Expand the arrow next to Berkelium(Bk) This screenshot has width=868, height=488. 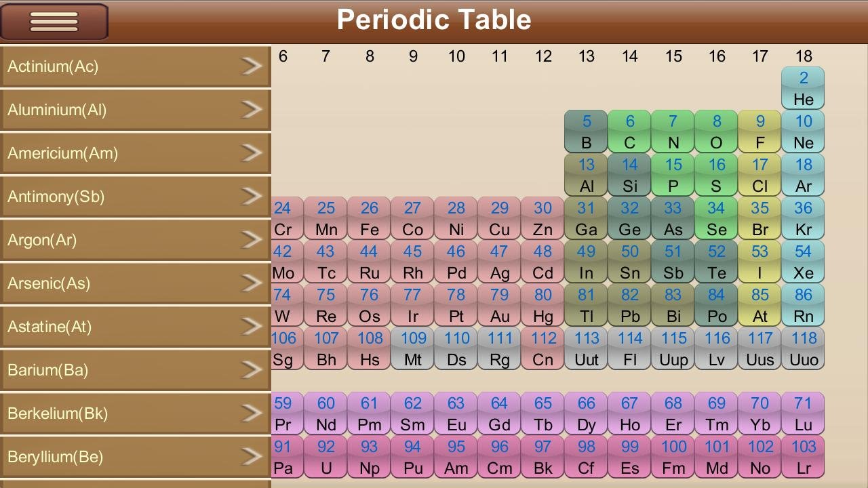pyautogui.click(x=252, y=413)
